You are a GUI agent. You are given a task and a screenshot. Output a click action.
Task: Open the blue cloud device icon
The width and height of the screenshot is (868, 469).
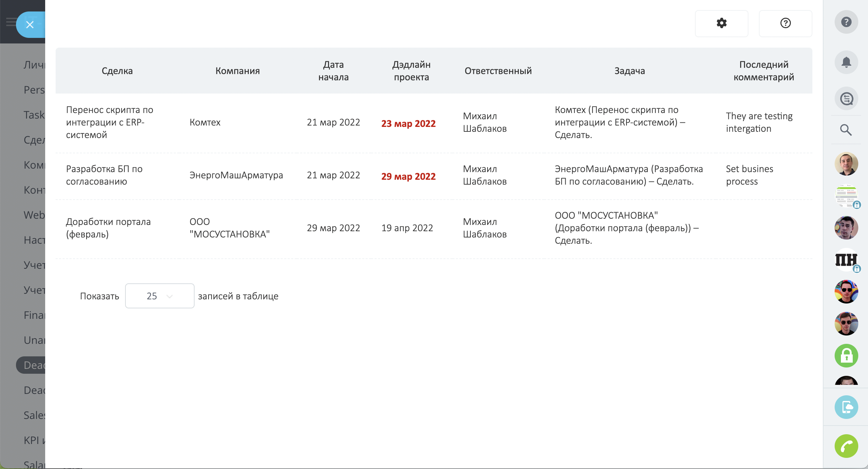(846, 407)
